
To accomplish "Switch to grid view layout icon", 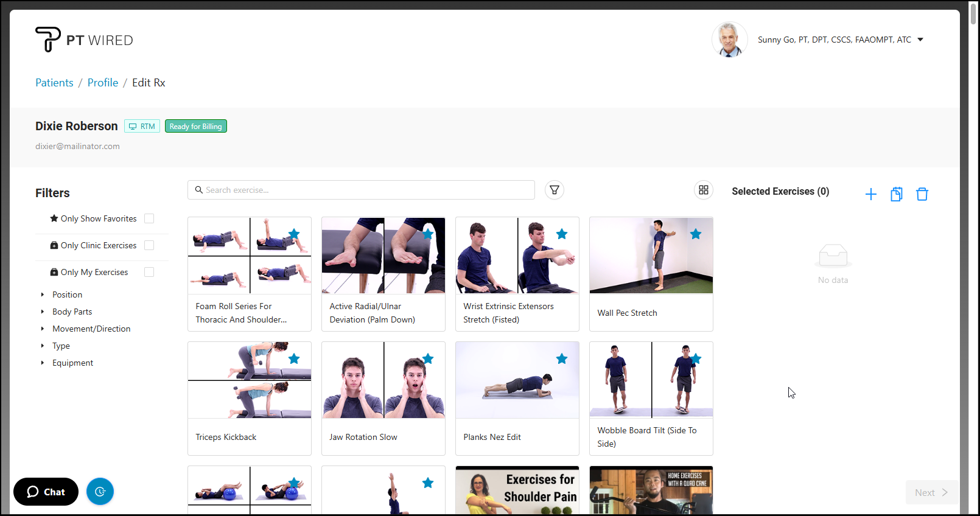I will click(x=703, y=190).
